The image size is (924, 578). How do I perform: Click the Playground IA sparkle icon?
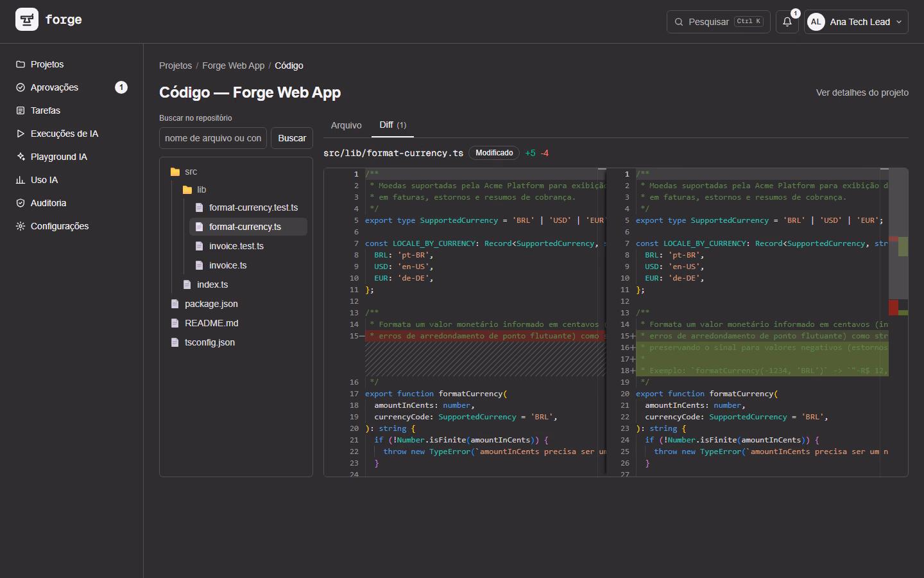point(21,157)
